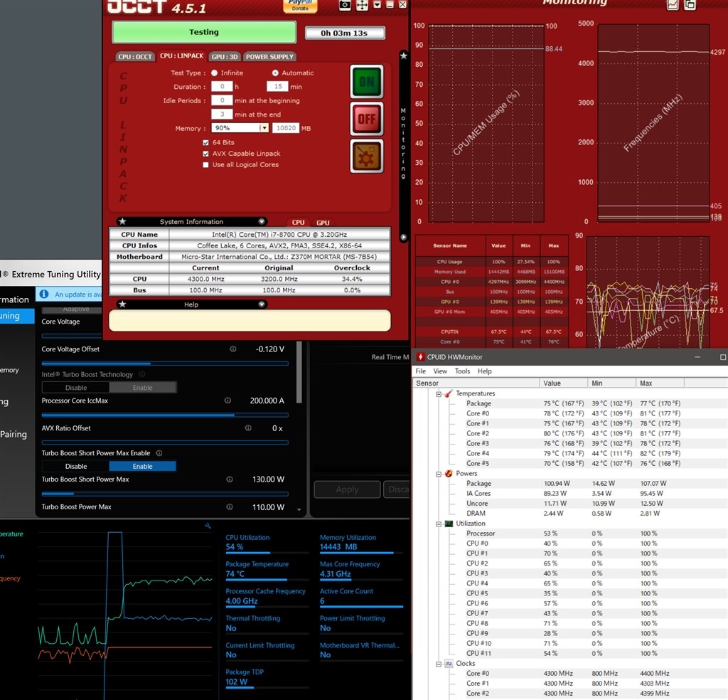This screenshot has width=728, height=700.
Task: Collapse the Utilization tree in HWMonitor
Action: (x=439, y=524)
